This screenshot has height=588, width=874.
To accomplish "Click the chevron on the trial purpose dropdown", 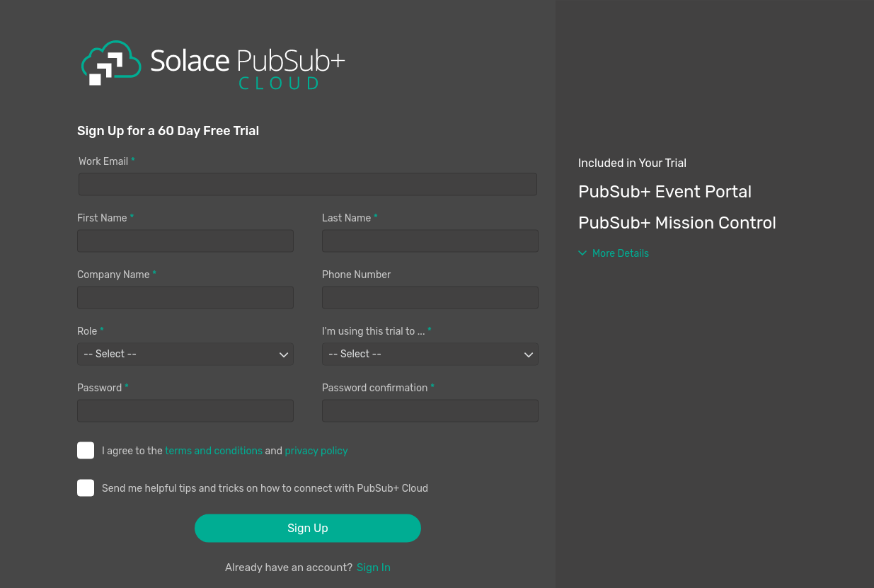I will point(529,354).
